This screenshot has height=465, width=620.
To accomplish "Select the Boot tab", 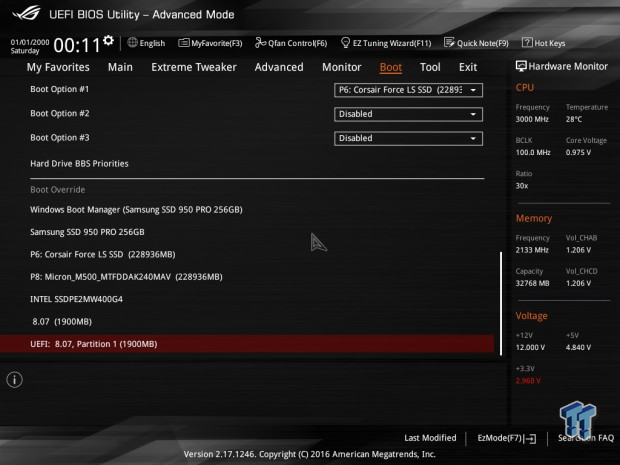I will (391, 67).
